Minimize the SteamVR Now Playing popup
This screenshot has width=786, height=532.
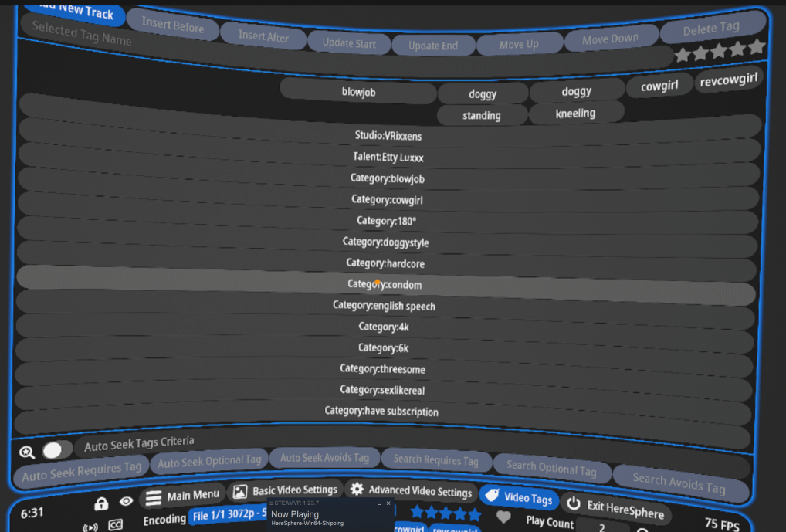pyautogui.click(x=379, y=503)
